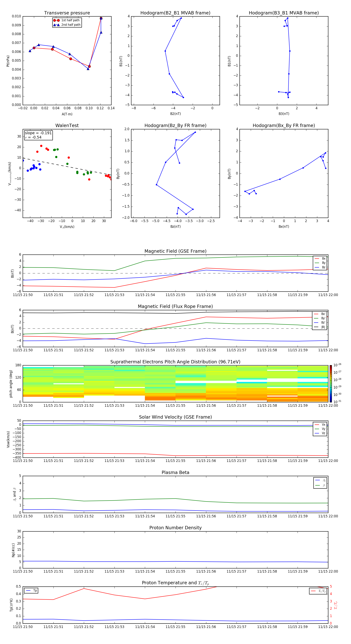Click the 'By' legend entry in GSE magnetic field plot
351x644 pixels.
pyautogui.click(x=320, y=263)
